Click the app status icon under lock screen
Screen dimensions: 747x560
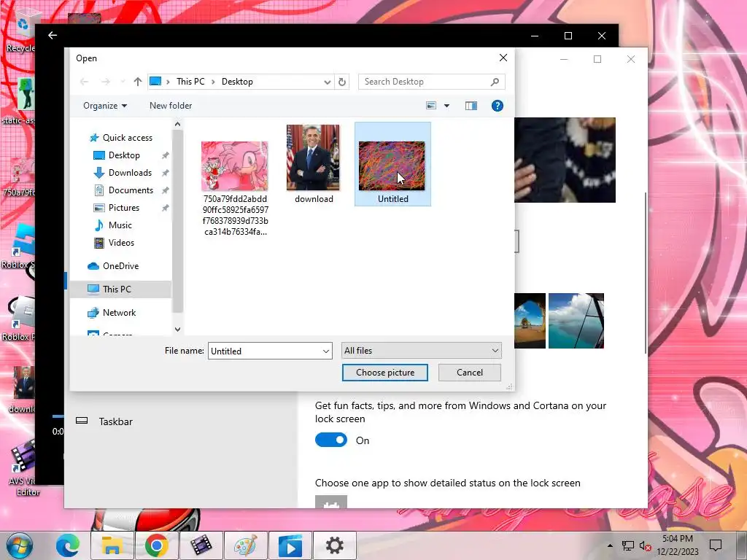(330, 502)
